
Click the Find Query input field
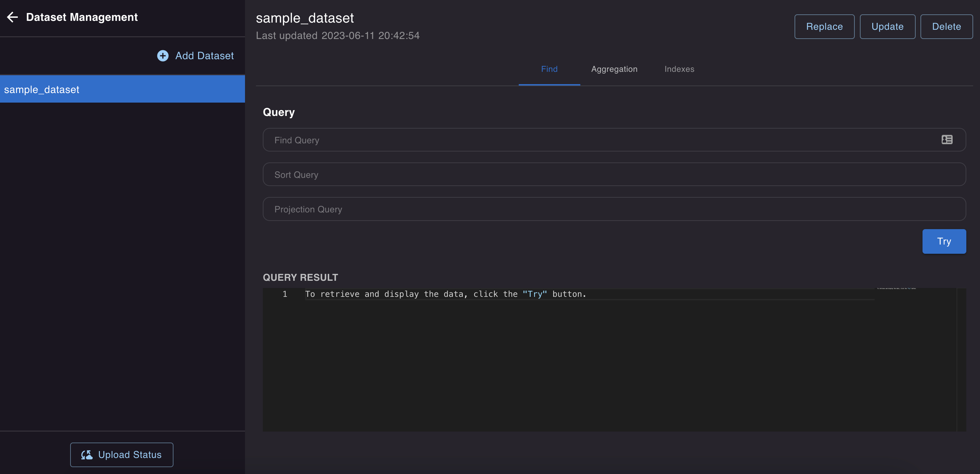click(x=614, y=139)
